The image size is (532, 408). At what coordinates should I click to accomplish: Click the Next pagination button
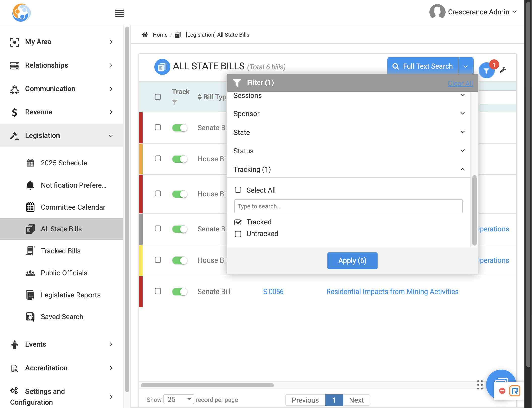click(356, 400)
